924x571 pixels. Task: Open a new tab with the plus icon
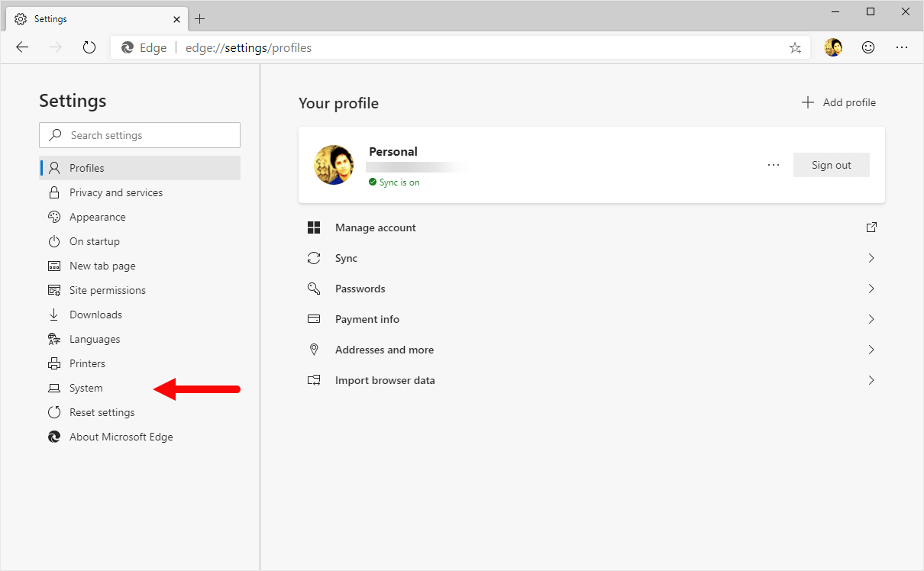200,18
